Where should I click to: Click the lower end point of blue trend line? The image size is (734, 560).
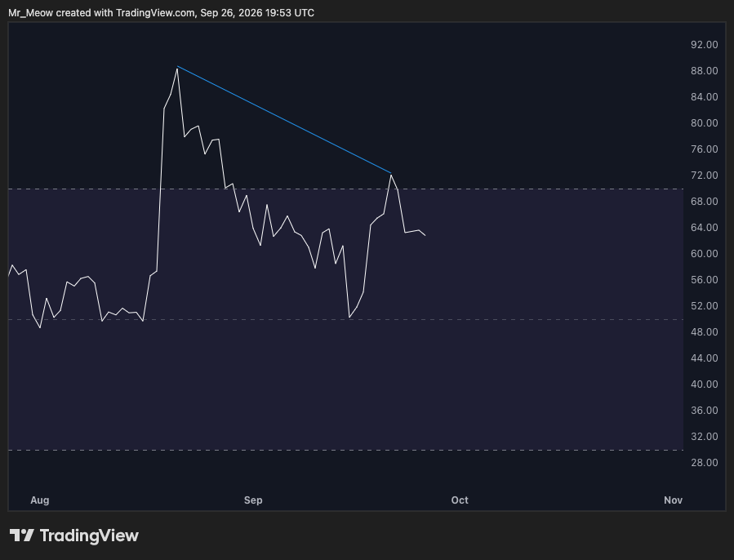click(x=391, y=173)
